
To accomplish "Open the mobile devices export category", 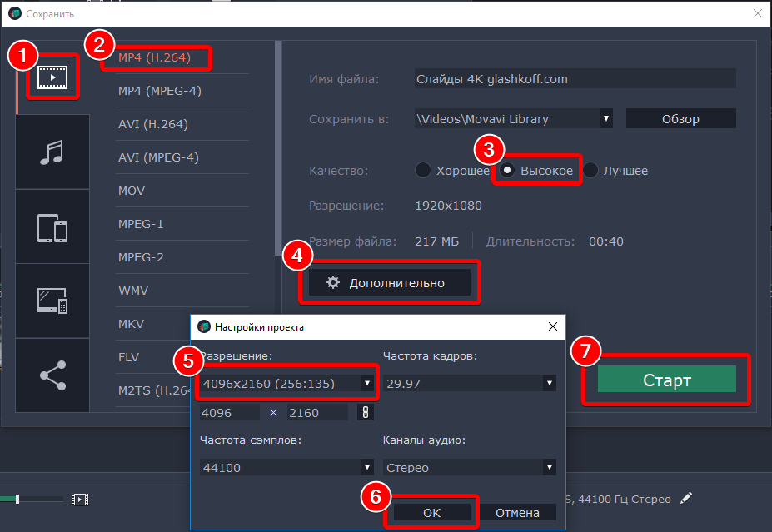I will tap(52, 226).
